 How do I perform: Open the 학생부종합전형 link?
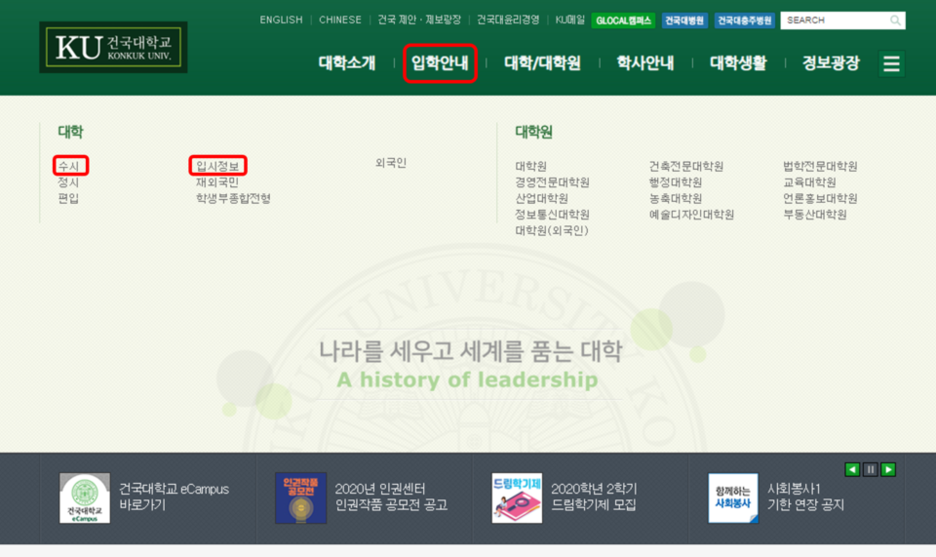pos(233,198)
